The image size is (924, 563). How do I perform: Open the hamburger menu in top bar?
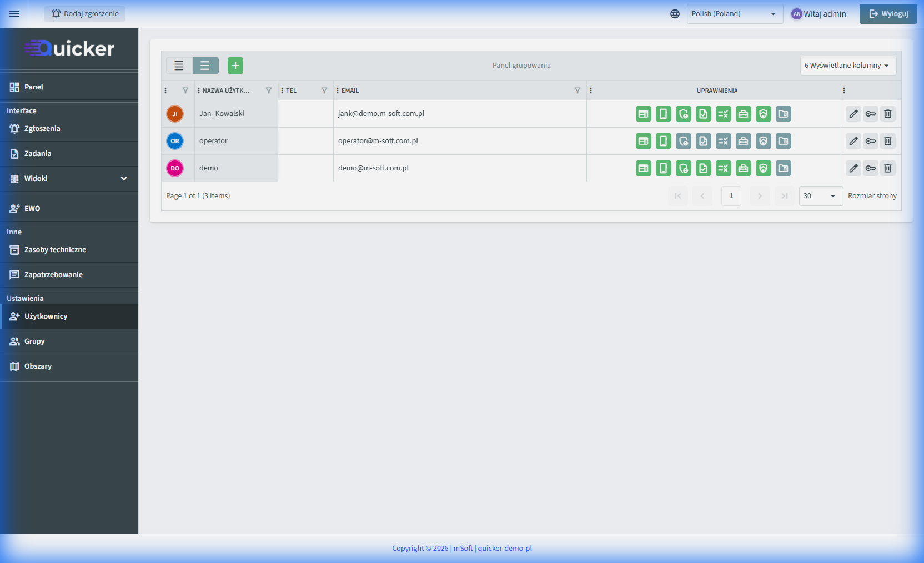click(x=14, y=14)
